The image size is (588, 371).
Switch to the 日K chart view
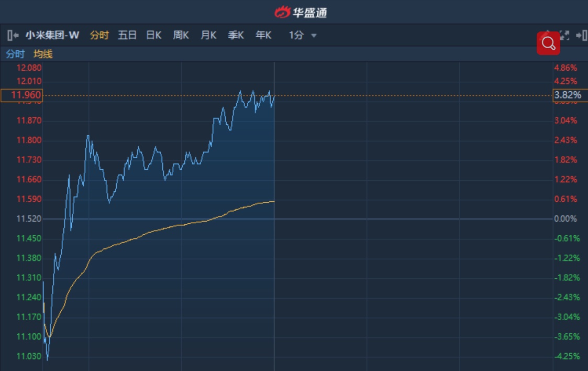[153, 36]
